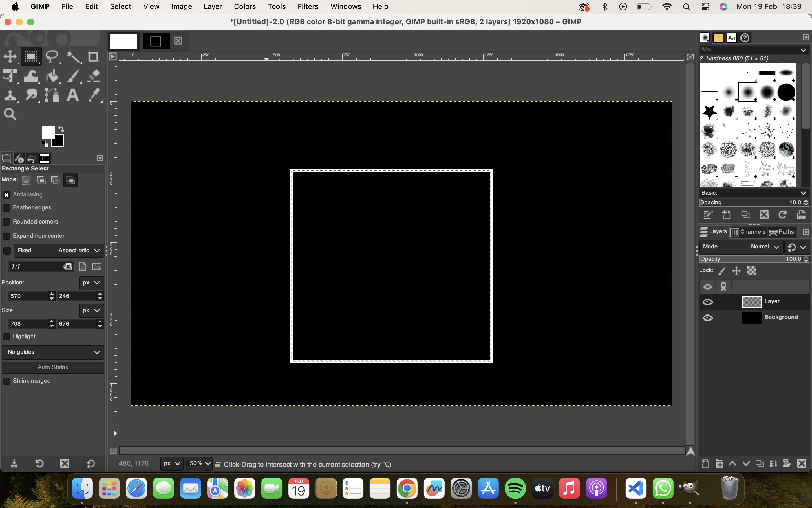Raise the selected layer
Image resolution: width=812 pixels, height=508 pixels.
coord(733,464)
